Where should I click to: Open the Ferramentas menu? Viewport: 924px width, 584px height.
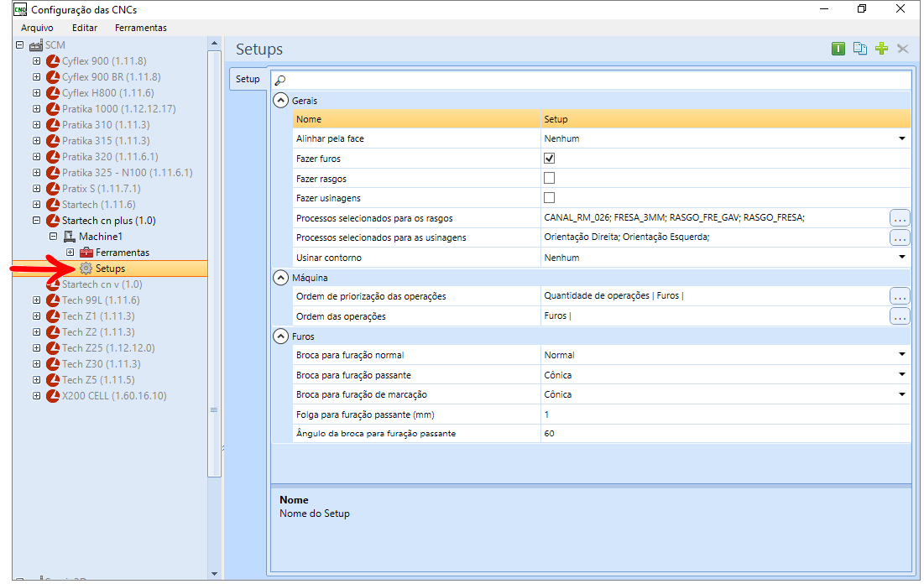pos(141,28)
